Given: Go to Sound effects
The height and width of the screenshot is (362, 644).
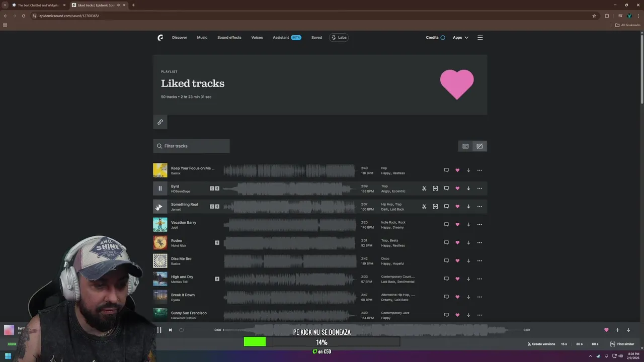Looking at the screenshot, I should point(229,38).
